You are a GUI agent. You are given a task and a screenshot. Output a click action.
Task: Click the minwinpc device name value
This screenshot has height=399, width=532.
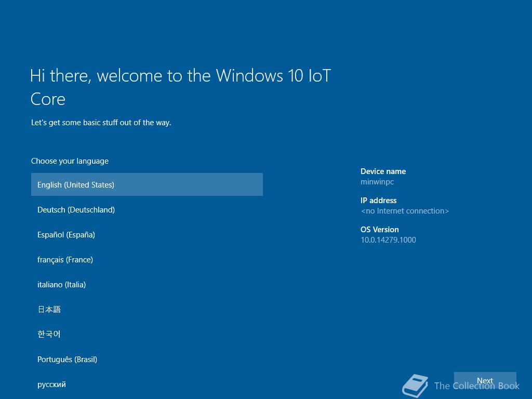(x=377, y=182)
